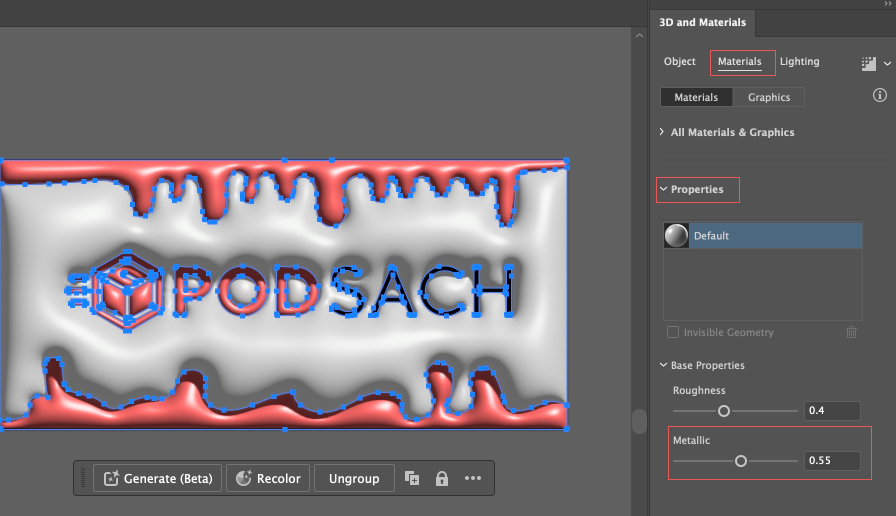Open more options ellipsis in contextual bar
The image size is (896, 516).
click(473, 478)
